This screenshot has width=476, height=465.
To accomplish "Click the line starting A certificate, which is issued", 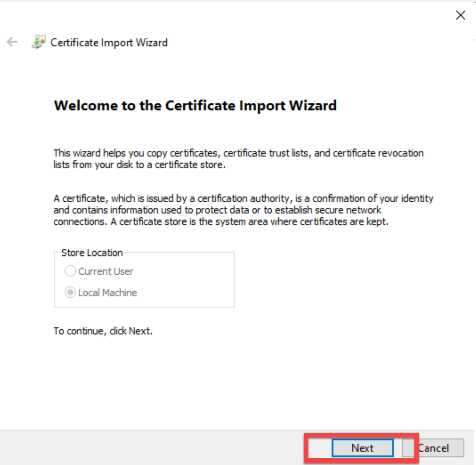I will [243, 198].
